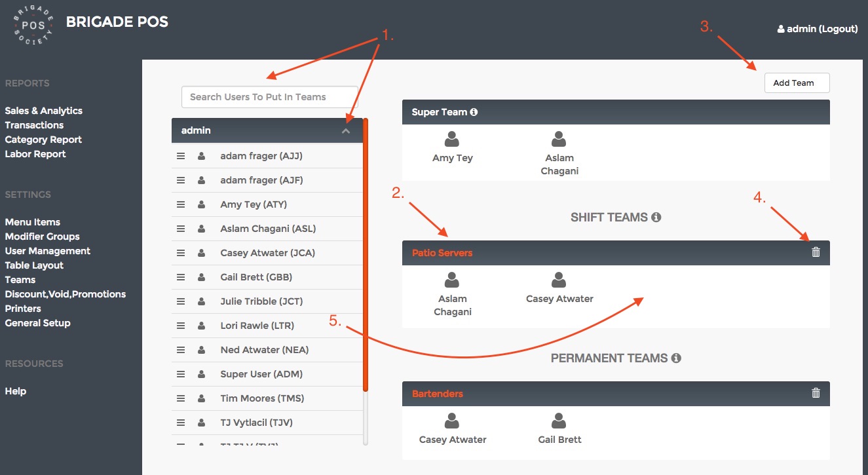Click the drag handle for Amy Tey (ATY)
Screen dimensions: 868x475
[181, 204]
